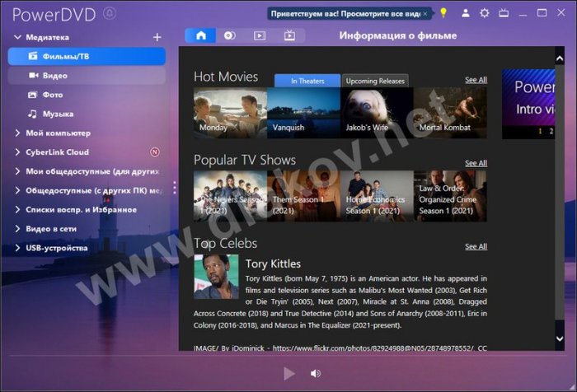
Task: Expand the CyberLink Cloud section
Action: point(18,152)
